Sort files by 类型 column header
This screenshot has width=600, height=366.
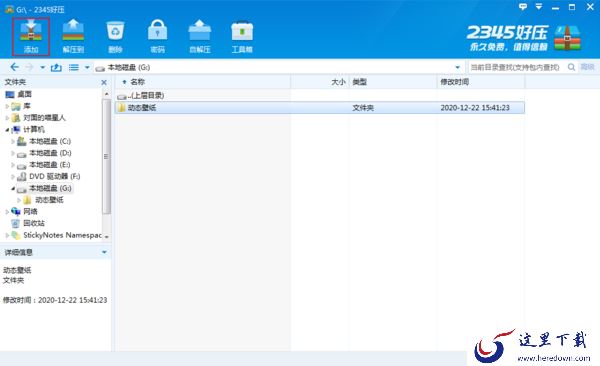click(x=393, y=82)
